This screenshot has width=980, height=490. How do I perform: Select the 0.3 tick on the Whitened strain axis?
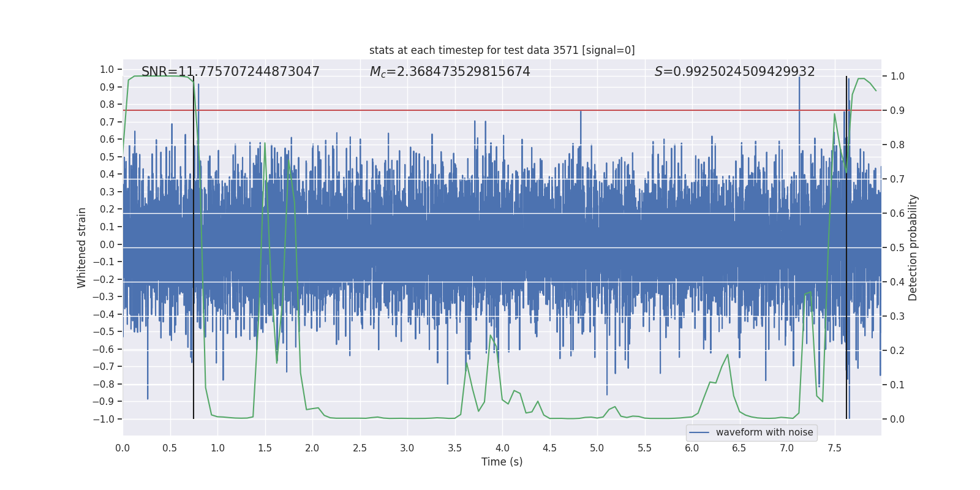click(x=107, y=192)
